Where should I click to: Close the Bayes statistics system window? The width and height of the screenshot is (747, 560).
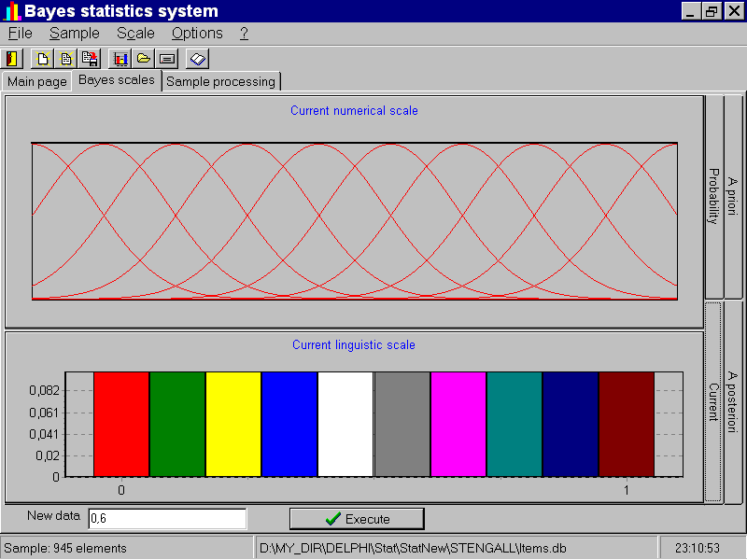734,11
